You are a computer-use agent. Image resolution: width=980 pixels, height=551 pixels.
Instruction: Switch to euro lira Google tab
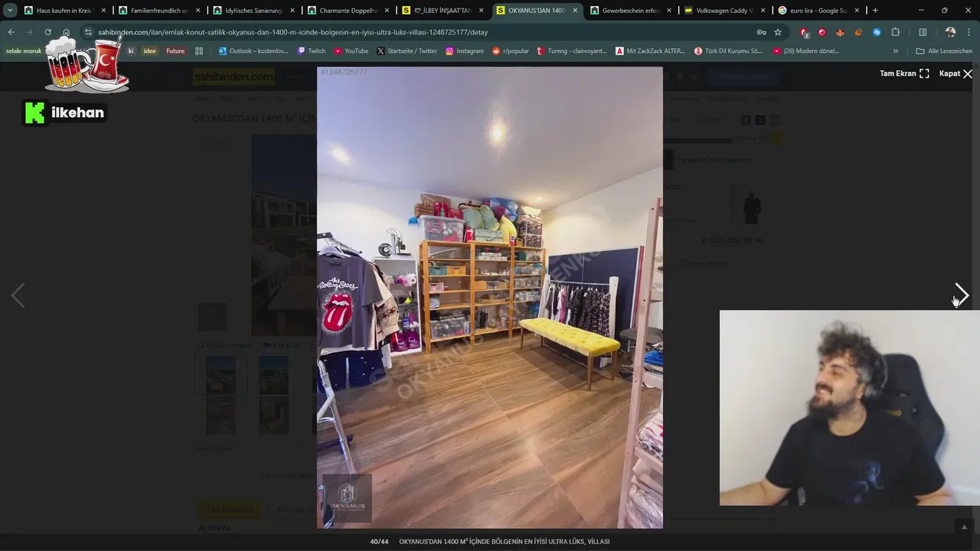coord(819,11)
